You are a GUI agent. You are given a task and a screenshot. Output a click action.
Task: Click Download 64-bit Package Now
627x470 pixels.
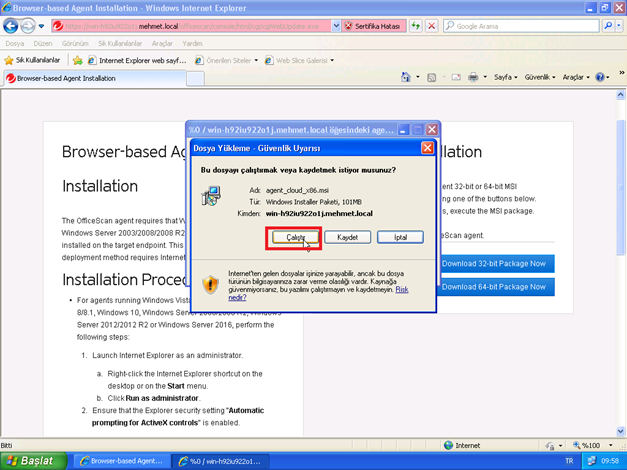click(x=493, y=287)
